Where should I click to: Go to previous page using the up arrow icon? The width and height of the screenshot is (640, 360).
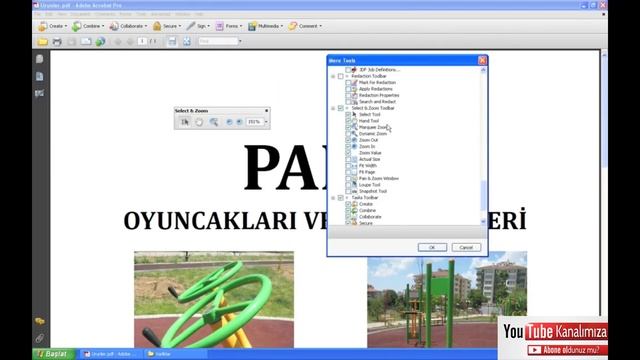click(118, 42)
